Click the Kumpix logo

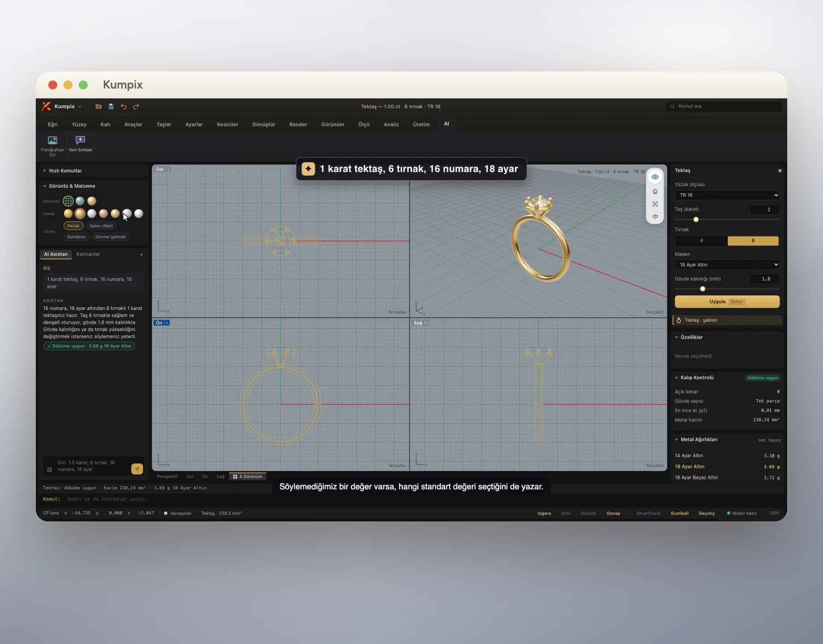click(47, 106)
